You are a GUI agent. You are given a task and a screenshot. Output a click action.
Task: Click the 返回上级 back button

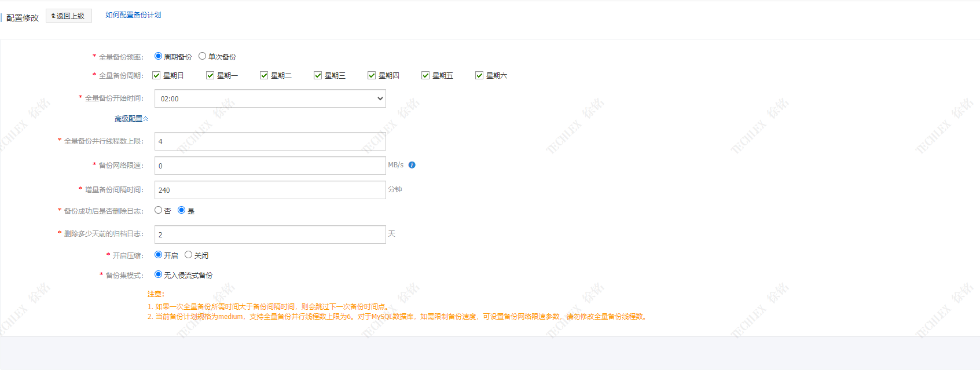point(69,16)
